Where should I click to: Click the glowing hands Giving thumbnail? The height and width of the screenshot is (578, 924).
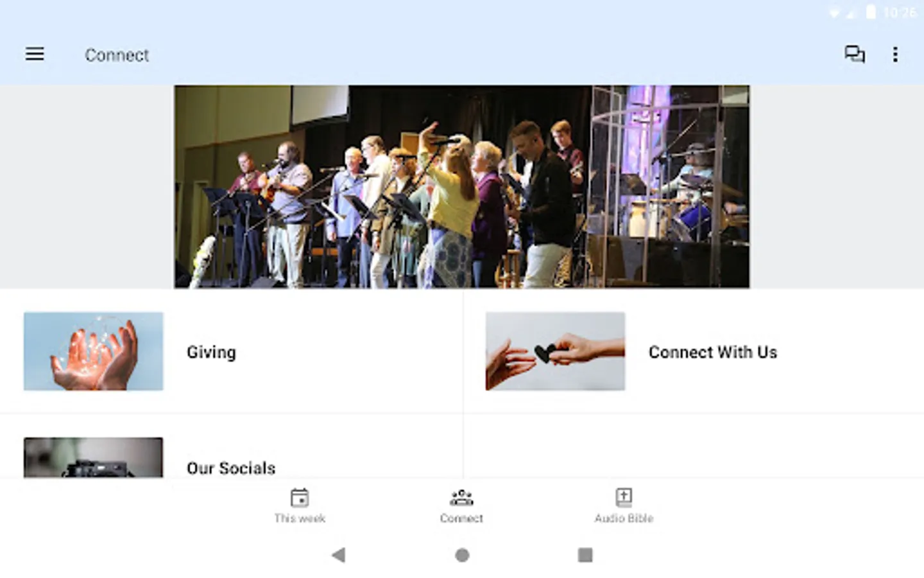(x=94, y=351)
